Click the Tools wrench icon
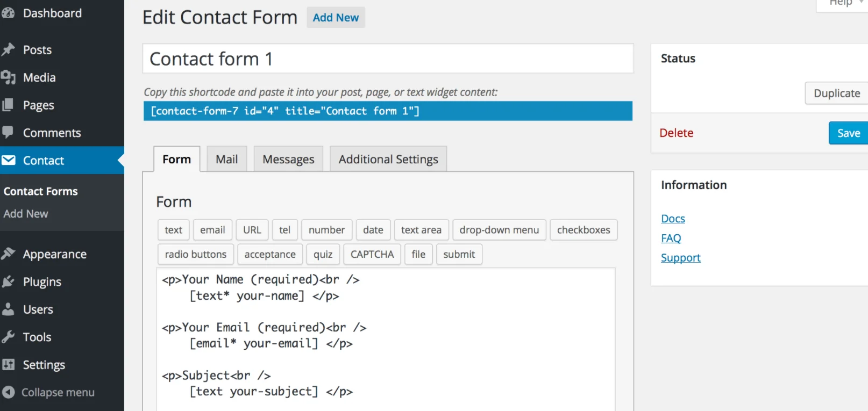The height and width of the screenshot is (411, 868). click(8, 337)
